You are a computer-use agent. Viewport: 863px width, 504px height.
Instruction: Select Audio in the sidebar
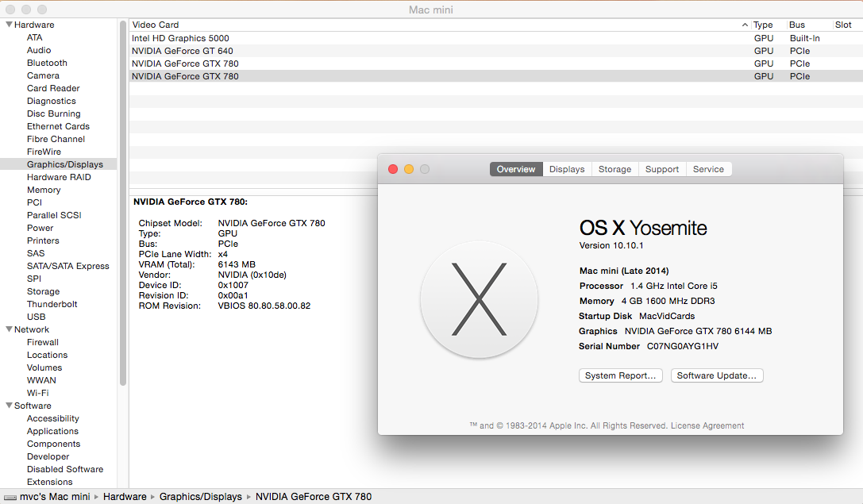39,50
